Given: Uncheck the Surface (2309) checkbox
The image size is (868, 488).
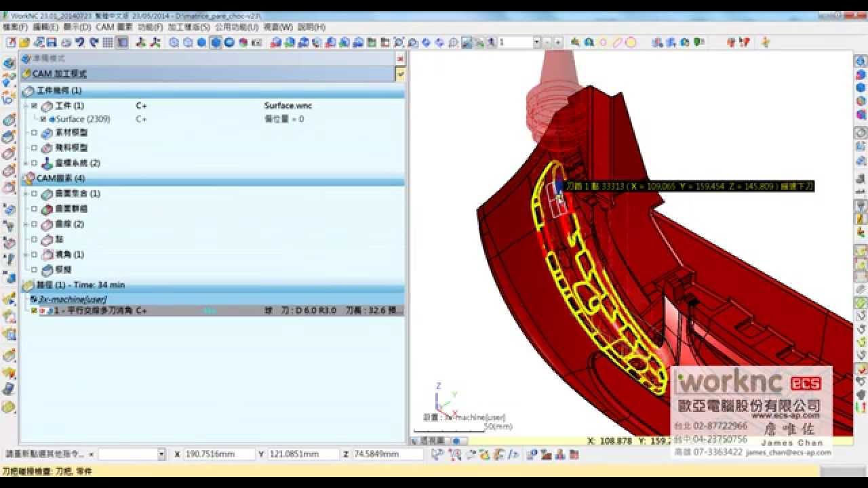Looking at the screenshot, I should click(x=43, y=119).
